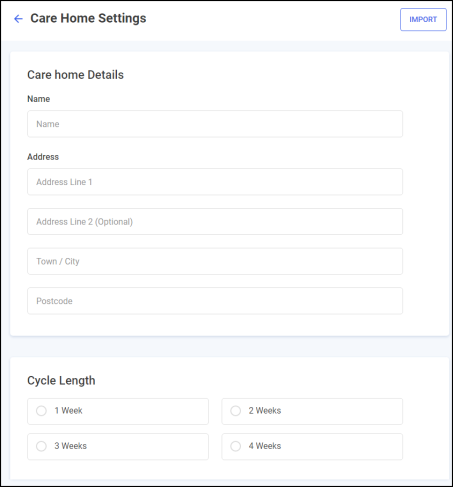Choose the 1 Week radio circle

point(41,411)
